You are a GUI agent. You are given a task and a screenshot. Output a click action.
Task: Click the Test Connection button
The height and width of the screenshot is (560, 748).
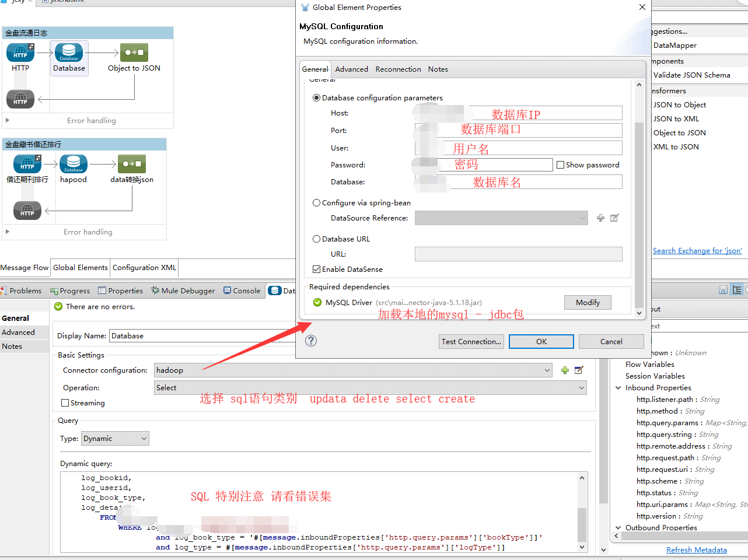coord(471,342)
